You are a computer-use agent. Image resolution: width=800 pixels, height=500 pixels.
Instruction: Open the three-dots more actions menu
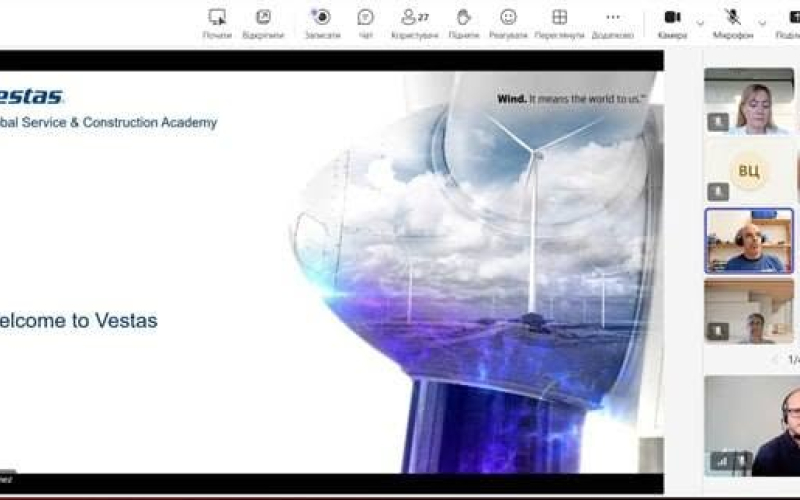point(612,23)
